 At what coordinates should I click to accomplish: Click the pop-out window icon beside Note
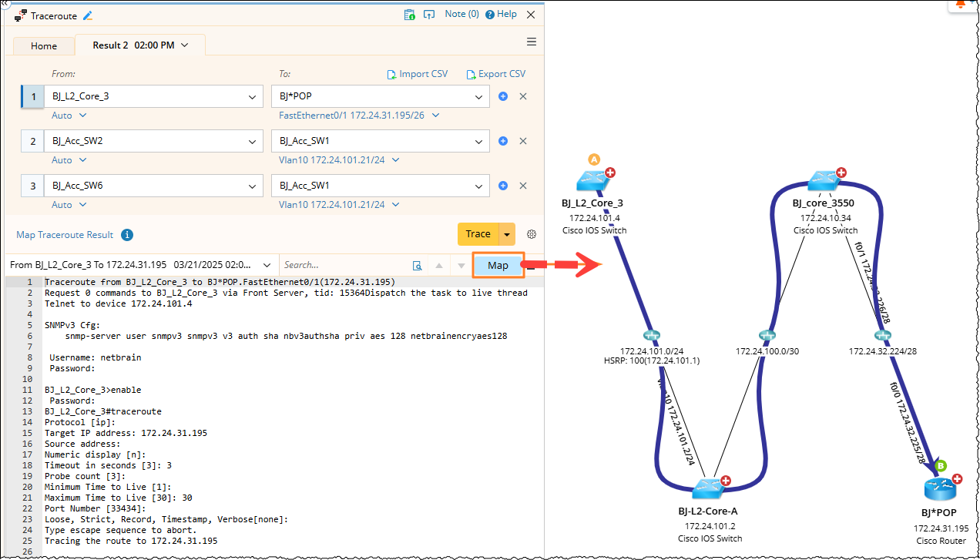(x=429, y=15)
